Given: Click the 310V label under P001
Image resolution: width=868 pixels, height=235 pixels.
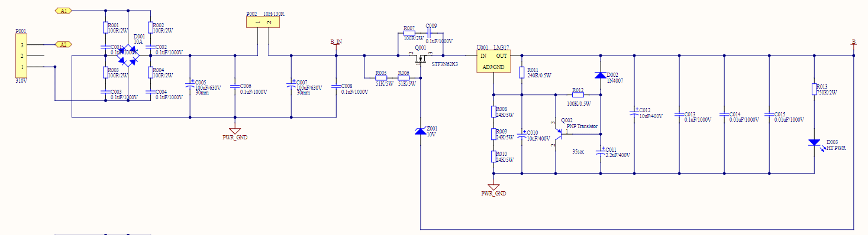Looking at the screenshot, I should point(21,81).
